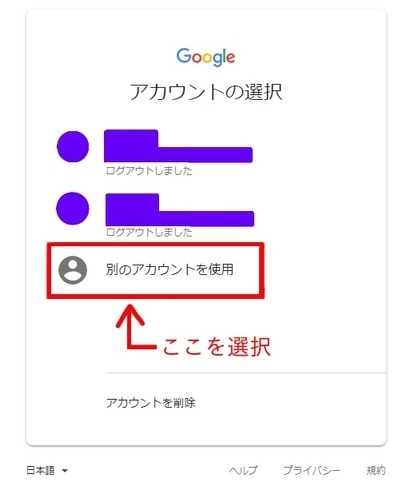Open the プライバシー footer link
Viewport: 415px width, 482px height.
click(x=312, y=470)
